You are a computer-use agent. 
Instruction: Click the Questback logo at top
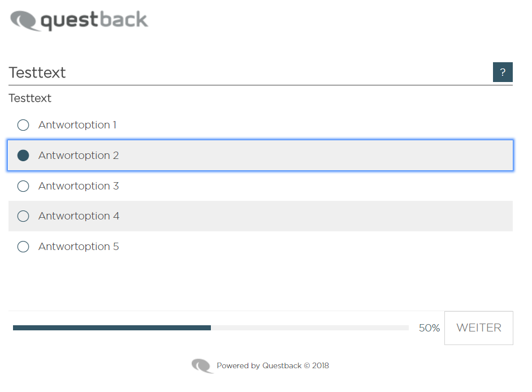[79, 21]
